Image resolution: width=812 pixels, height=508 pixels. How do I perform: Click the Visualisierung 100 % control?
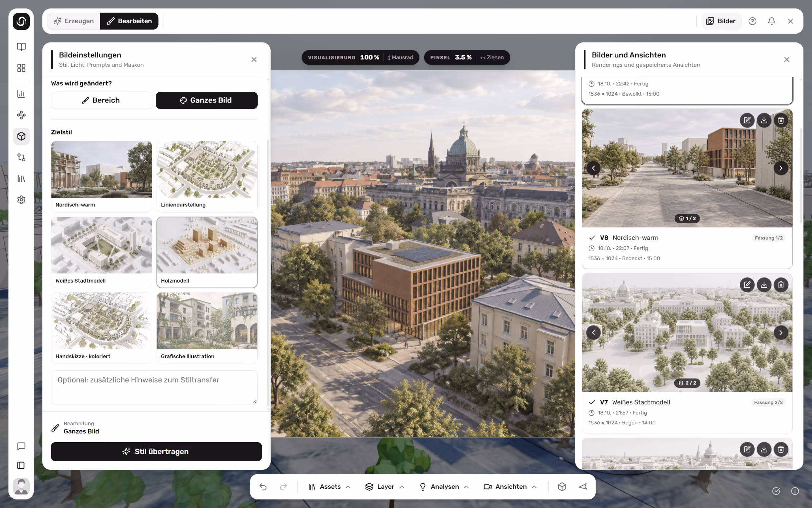coord(360,57)
